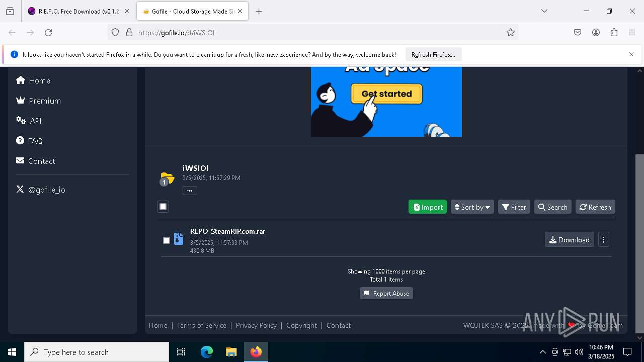Close the R.E.P.O. Free Download tab
Screen dimensions: 644x362
coord(127,11)
